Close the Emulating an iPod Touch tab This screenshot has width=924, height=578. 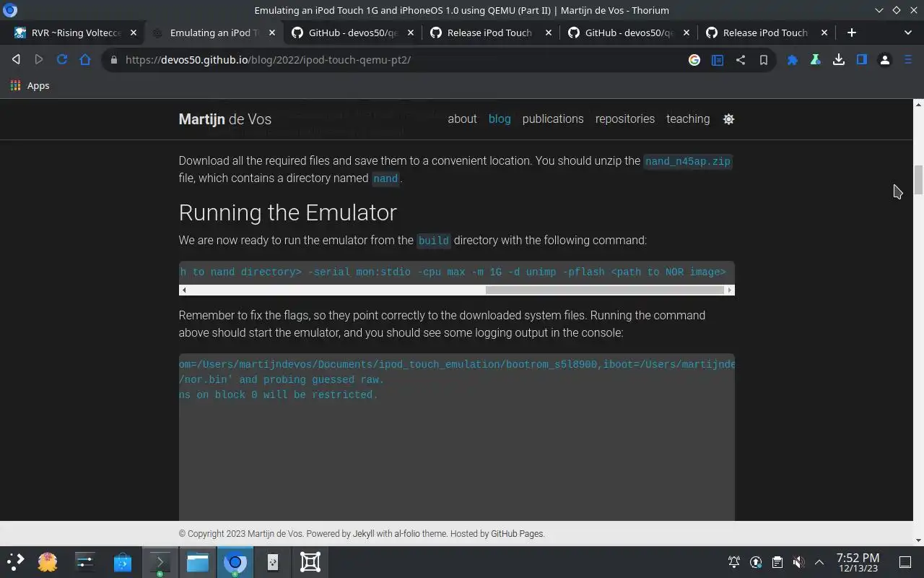pyautogui.click(x=272, y=33)
